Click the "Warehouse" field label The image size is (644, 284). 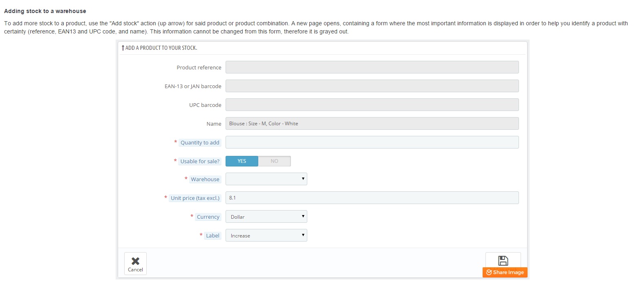[x=205, y=179]
